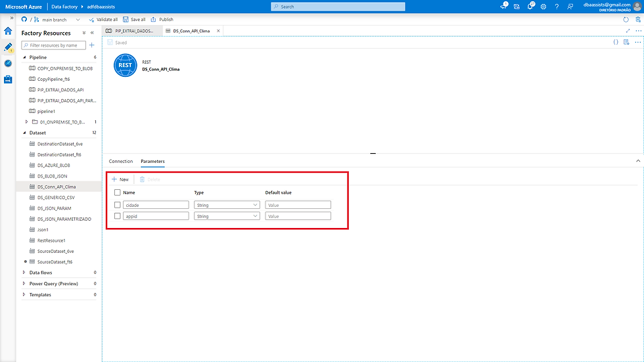Viewport: 644px width, 362px height.
Task: Open the Monitor hub icon
Action: click(x=8, y=64)
